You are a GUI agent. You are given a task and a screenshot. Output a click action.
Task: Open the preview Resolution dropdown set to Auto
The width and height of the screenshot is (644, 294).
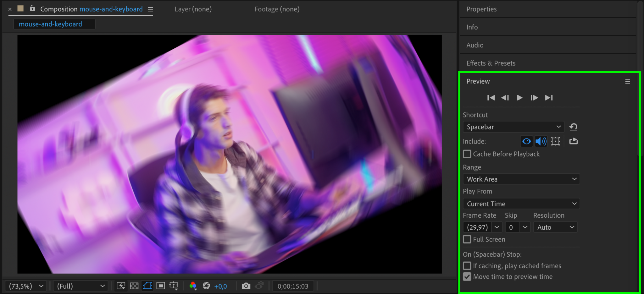coord(555,227)
